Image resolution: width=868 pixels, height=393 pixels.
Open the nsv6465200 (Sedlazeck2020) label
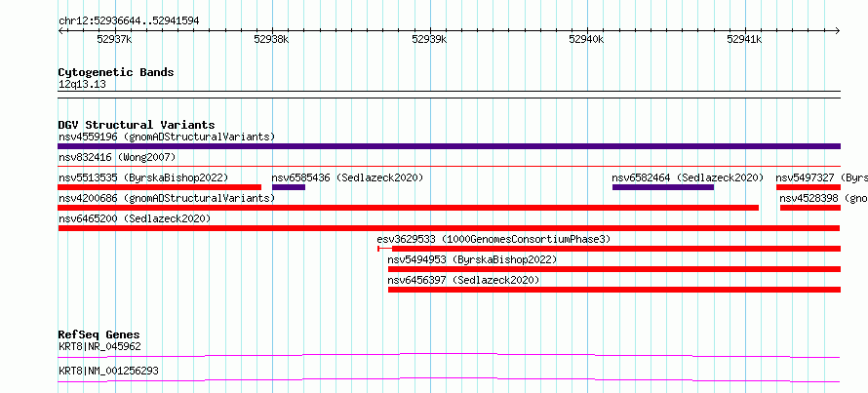135,218
